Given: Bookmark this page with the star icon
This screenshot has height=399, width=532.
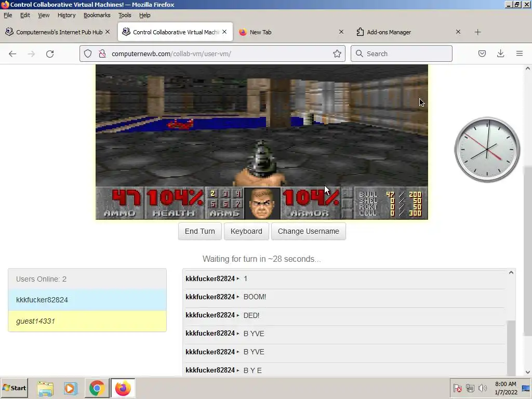Looking at the screenshot, I should pos(337,54).
